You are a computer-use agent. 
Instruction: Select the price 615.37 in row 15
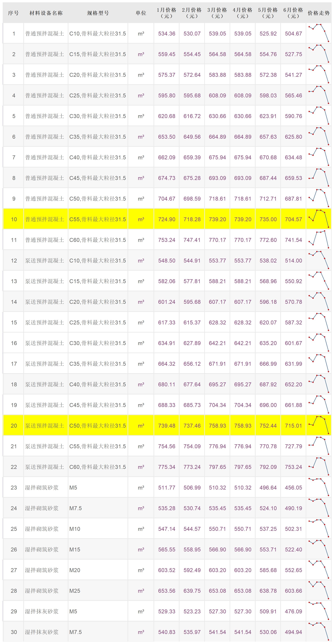[192, 323]
